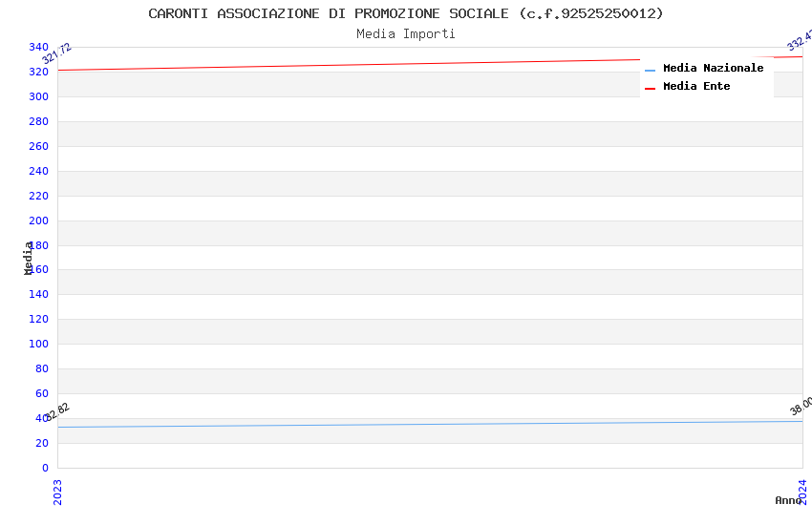812x525 pixels.
Task: Click the 280 y-axis tick label
Action: [39, 121]
